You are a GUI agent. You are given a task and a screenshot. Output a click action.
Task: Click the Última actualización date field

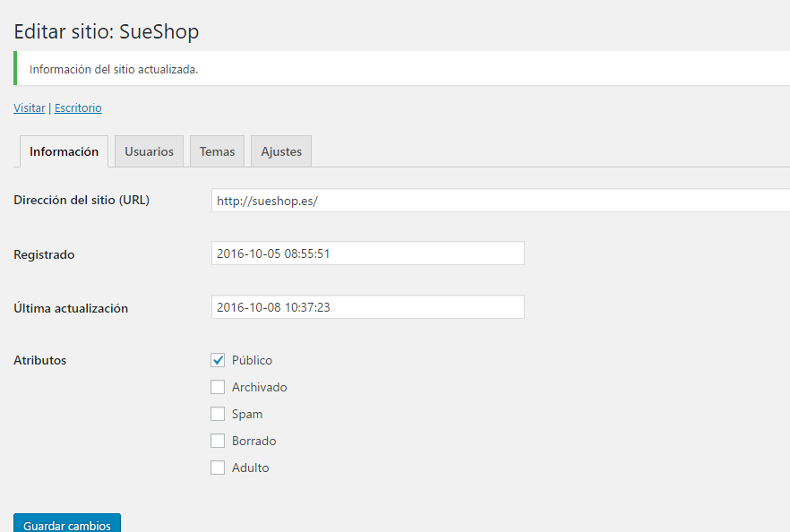[368, 307]
